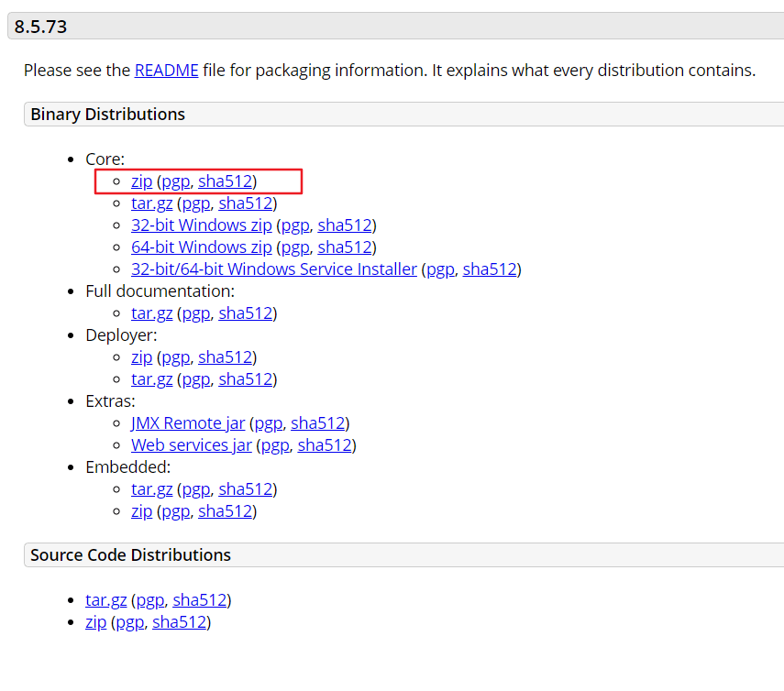Open pgp signature for Core zip
Viewport: 784px width, 691px height.
[175, 181]
